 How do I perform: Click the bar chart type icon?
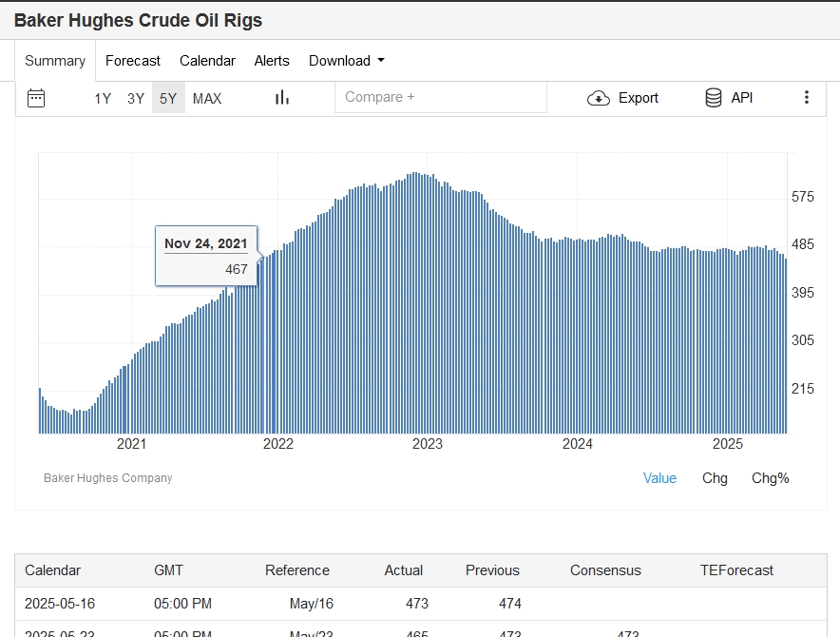[282, 98]
